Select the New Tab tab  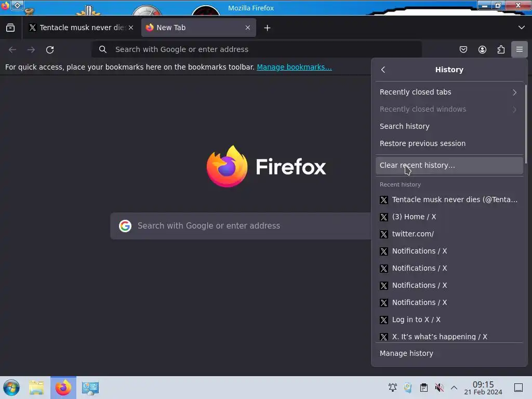198,28
